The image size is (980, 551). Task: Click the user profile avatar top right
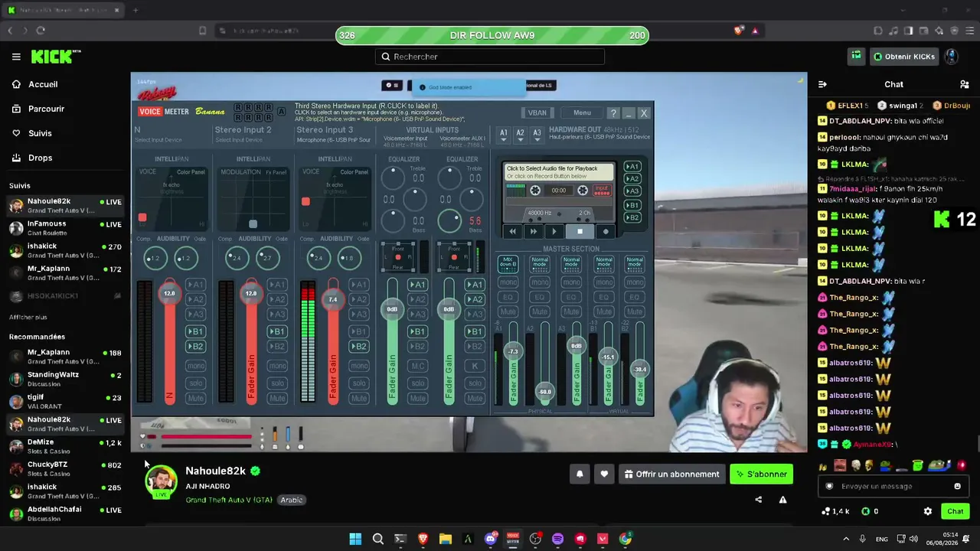951,57
